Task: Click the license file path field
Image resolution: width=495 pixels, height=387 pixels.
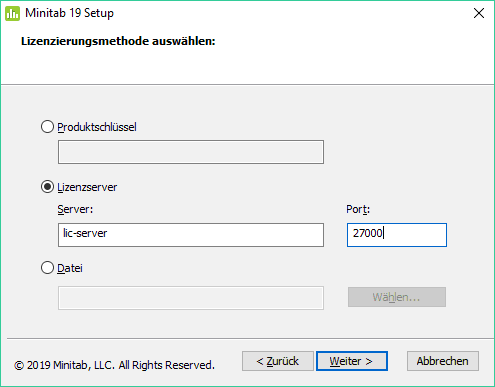Action: (191, 298)
